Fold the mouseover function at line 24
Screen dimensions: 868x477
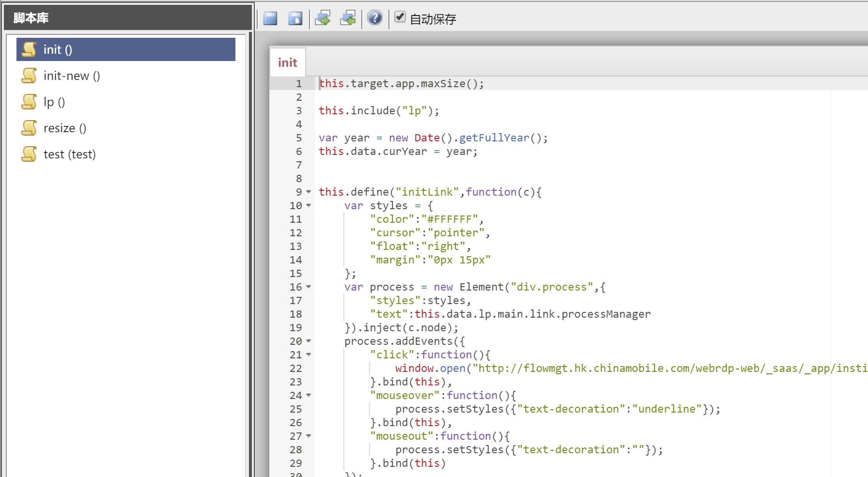pos(309,395)
